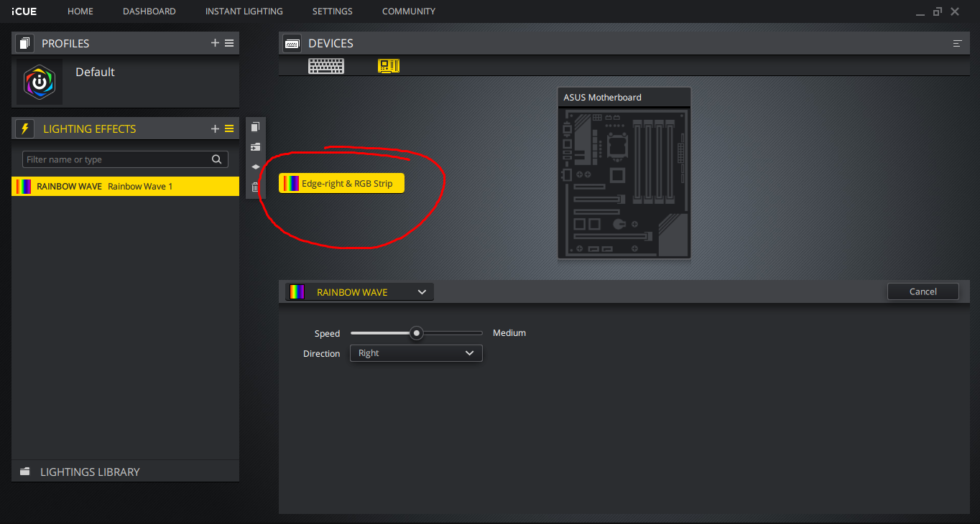The image size is (980, 524).
Task: Select the motherboard device icon
Action: 389,66
